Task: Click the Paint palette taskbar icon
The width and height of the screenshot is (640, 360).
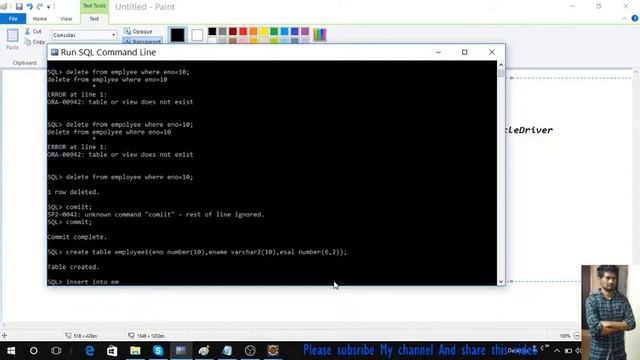Action: 204,350
